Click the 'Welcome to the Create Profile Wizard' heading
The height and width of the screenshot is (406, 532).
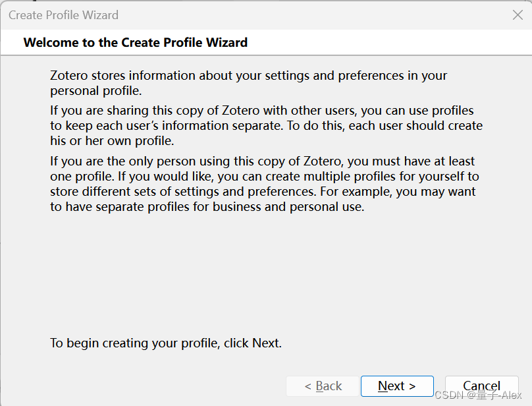tap(136, 42)
